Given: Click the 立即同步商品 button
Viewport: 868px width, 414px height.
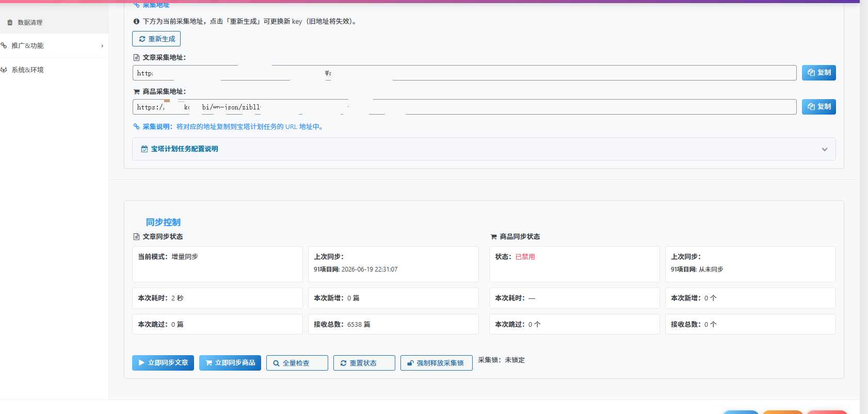Looking at the screenshot, I should coord(230,363).
